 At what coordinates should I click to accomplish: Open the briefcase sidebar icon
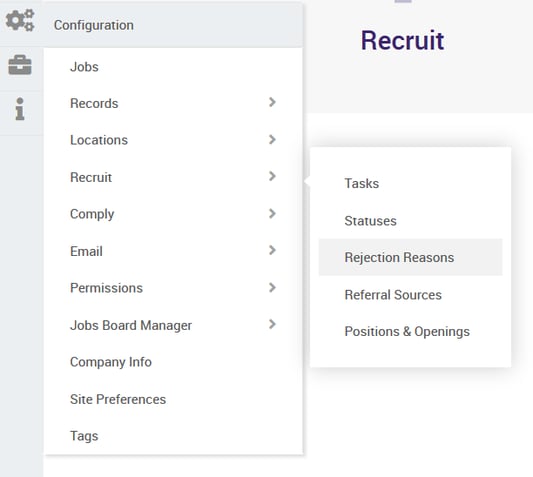point(20,65)
